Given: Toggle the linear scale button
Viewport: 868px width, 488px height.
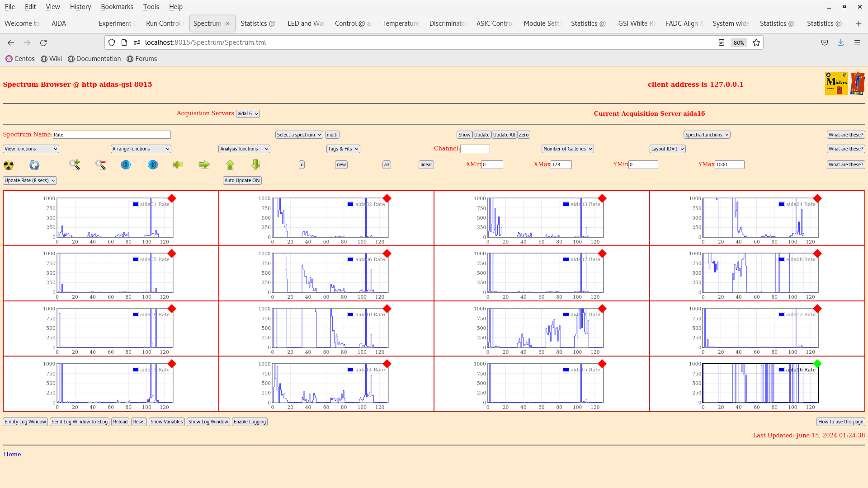Looking at the screenshot, I should coord(426,165).
